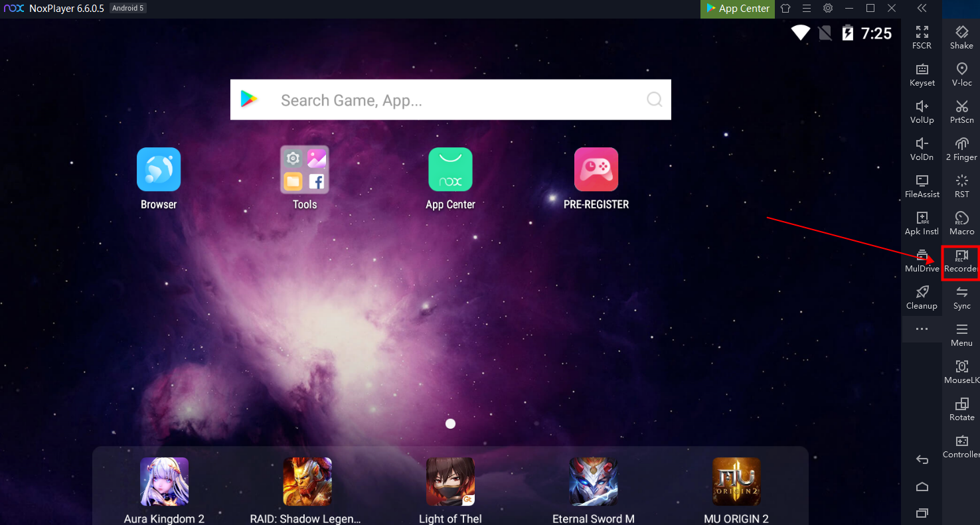Click the Search Game, App field
This screenshot has height=525, width=980.
pyautogui.click(x=450, y=100)
